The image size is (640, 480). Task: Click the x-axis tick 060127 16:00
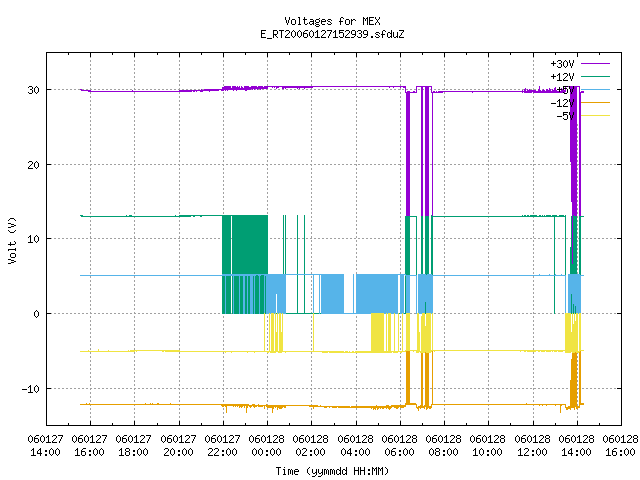tap(89, 445)
